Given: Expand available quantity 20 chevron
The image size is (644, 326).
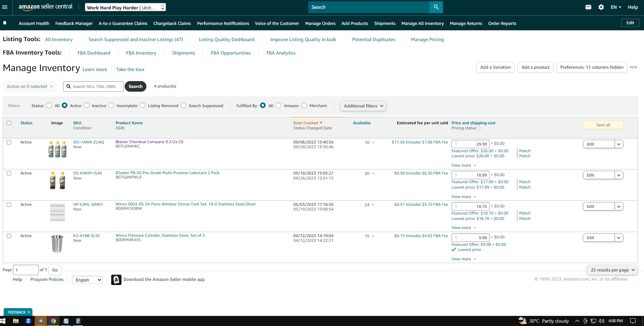Looking at the screenshot, I should point(373,174).
